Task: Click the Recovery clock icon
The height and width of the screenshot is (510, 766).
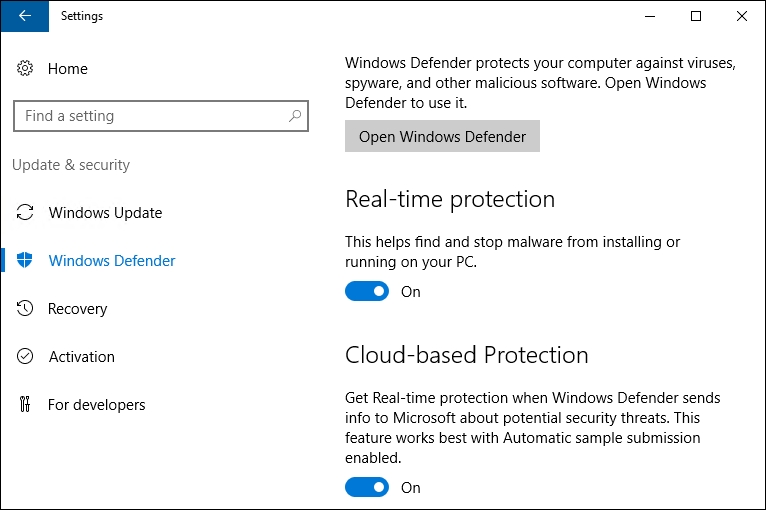Action: click(x=25, y=308)
